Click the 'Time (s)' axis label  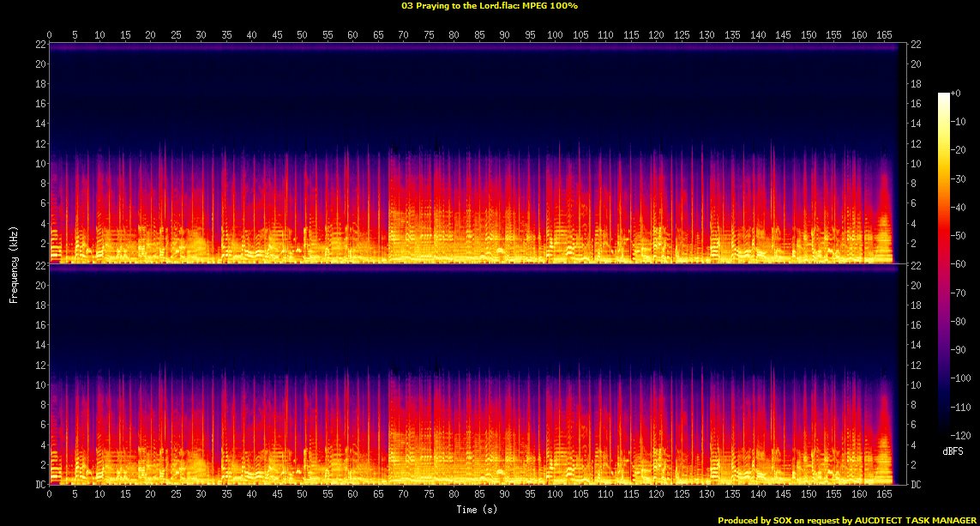(478, 510)
